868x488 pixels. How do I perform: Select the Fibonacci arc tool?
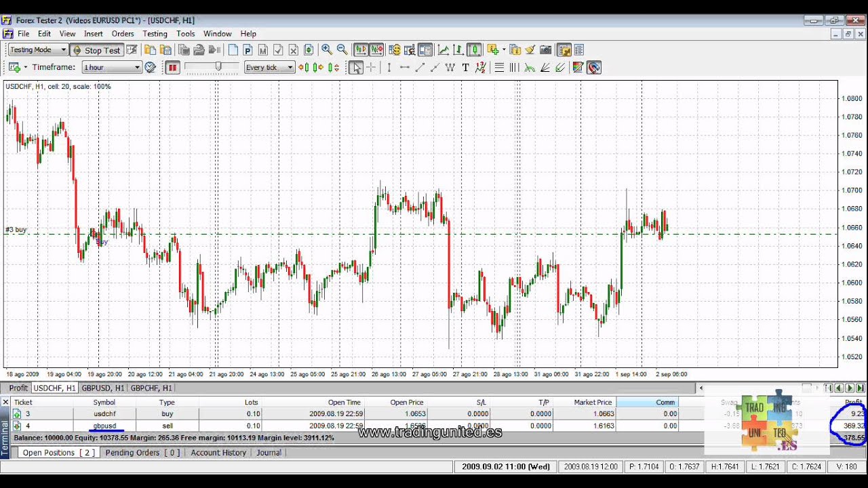tap(530, 68)
